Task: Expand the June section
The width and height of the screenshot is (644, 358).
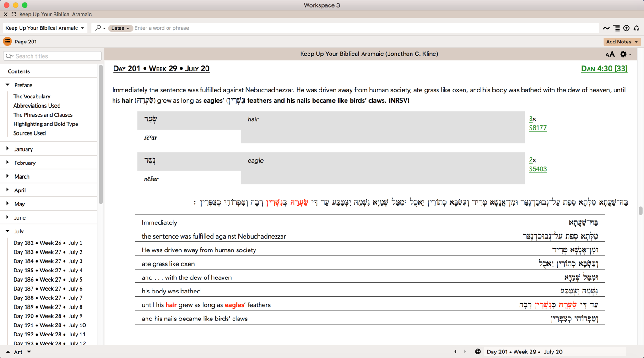Action: [8, 217]
